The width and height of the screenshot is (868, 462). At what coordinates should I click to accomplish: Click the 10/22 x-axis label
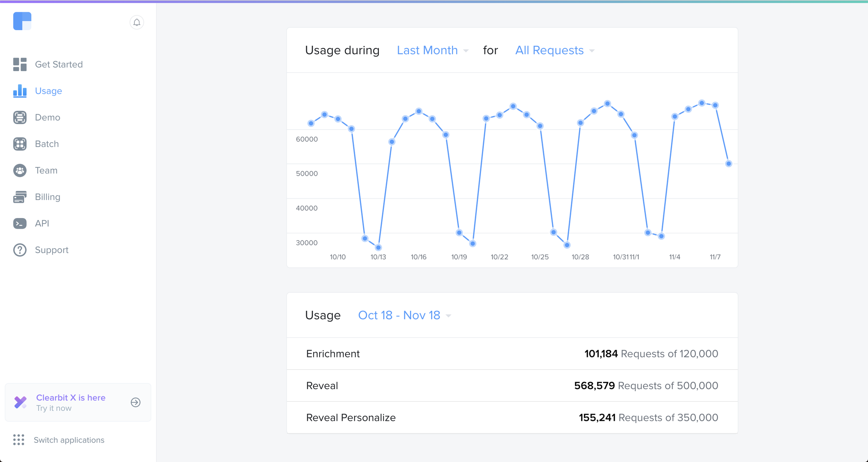[499, 257]
